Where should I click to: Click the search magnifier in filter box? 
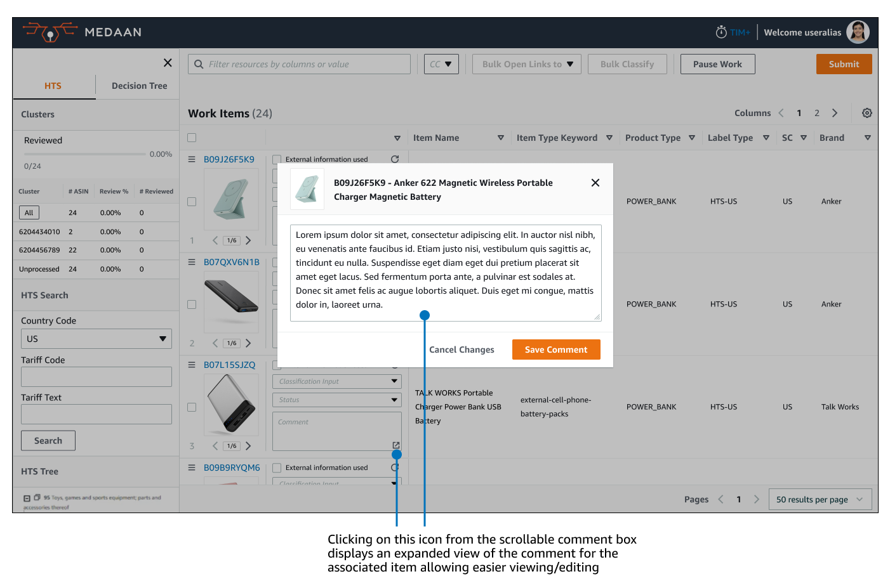[199, 64]
